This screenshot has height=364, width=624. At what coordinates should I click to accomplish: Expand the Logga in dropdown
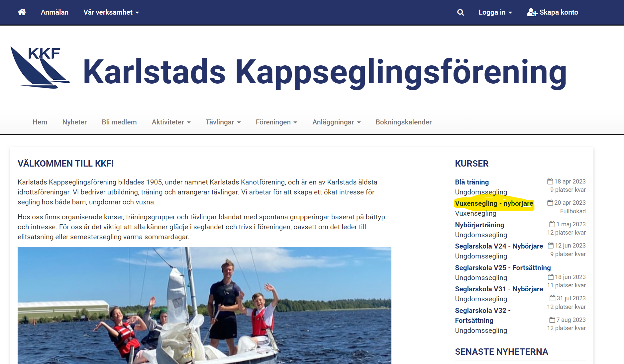click(x=495, y=12)
